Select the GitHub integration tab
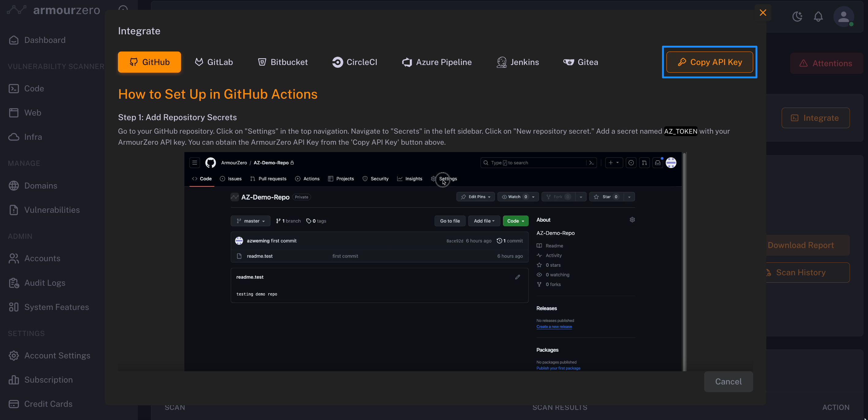The width and height of the screenshot is (868, 420). 149,62
